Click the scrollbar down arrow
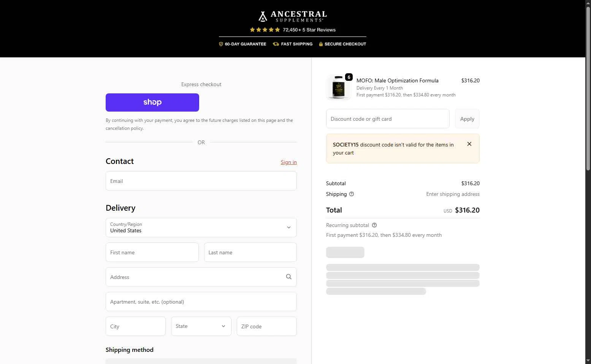Viewport: 591px width, 364px height. pos(588,361)
